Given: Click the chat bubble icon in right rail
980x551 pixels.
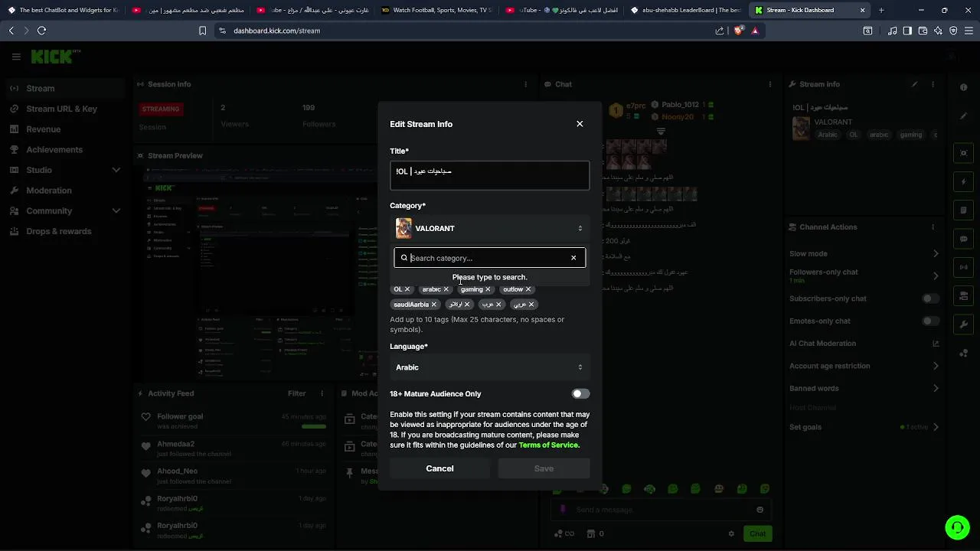Looking at the screenshot, I should (964, 240).
